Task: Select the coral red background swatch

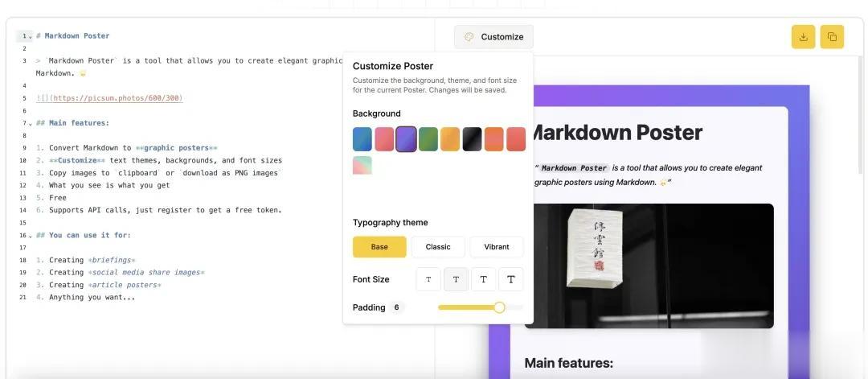Action: tap(516, 139)
